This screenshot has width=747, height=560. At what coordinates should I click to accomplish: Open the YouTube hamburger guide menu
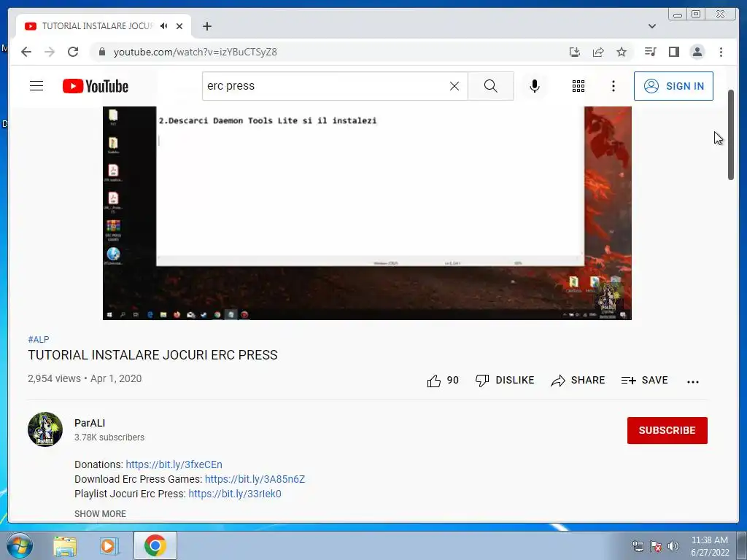[x=36, y=86]
